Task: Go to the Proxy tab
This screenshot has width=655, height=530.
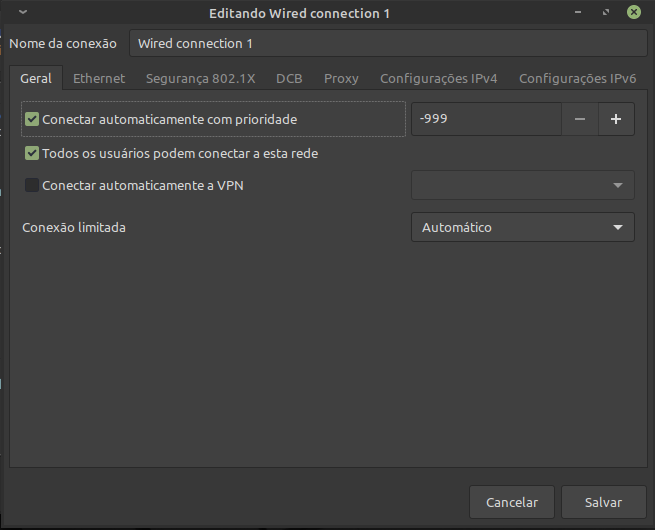Action: click(x=341, y=78)
